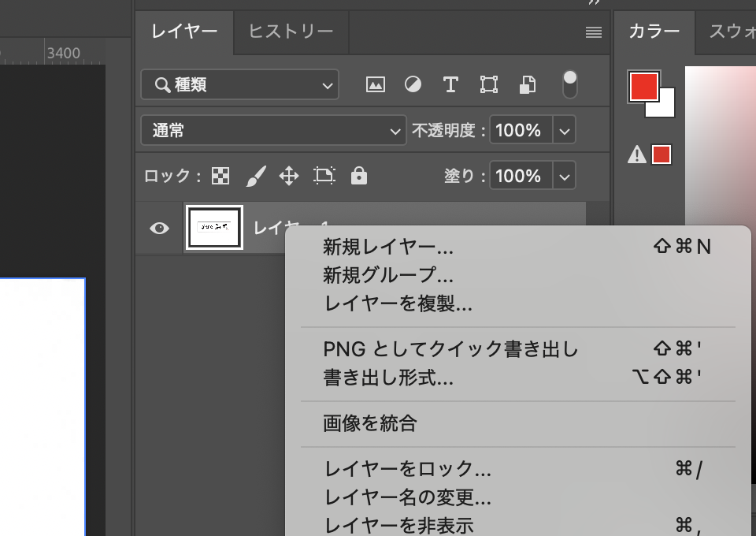Click the red foreground color swatch
Viewport: 756px width, 536px height.
(643, 86)
